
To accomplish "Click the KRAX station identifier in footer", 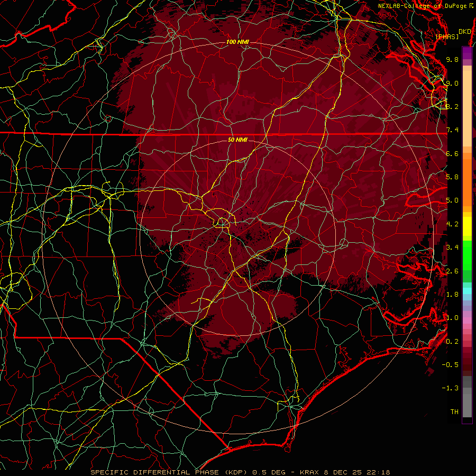I will coord(310,472).
